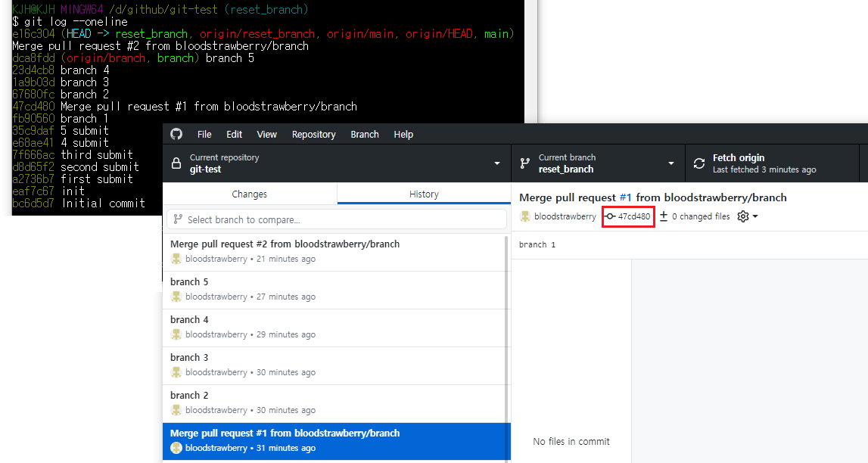This screenshot has width=868, height=463.
Task: Click bloodstrawberry's avatar on the merge commit
Action: [x=524, y=216]
